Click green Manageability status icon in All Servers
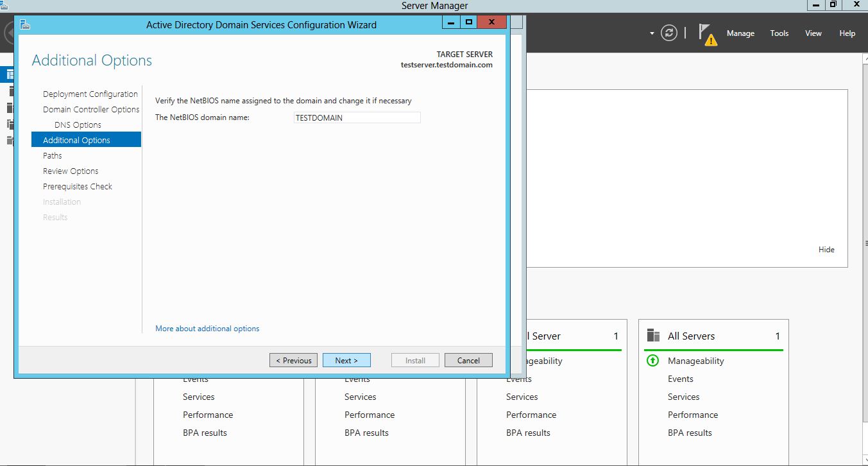868x466 pixels. coord(652,361)
